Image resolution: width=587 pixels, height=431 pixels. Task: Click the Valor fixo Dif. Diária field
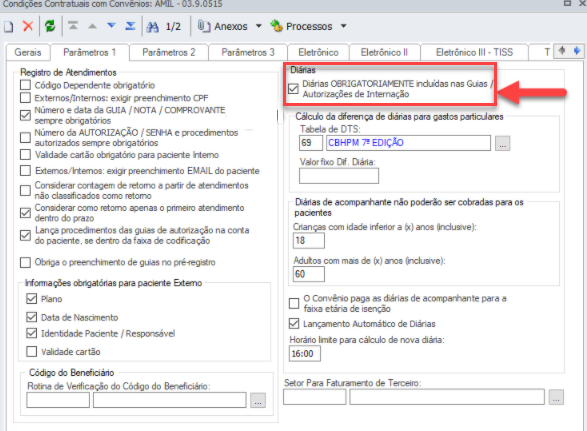[339, 176]
